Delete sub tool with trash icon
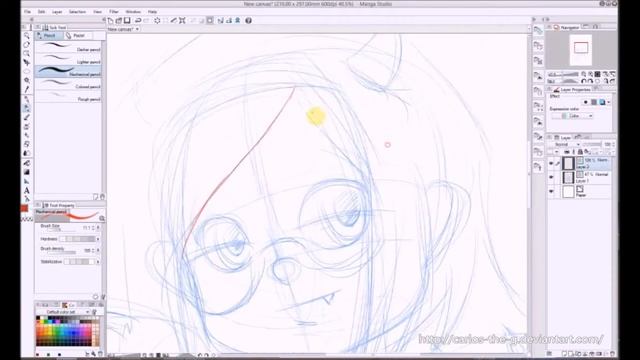 tap(102, 197)
